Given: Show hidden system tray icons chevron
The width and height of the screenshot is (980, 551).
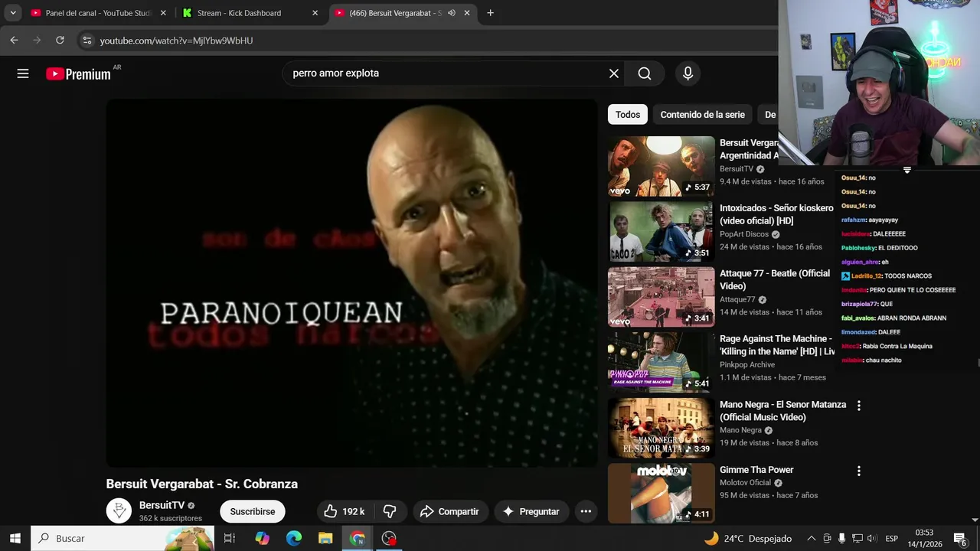Looking at the screenshot, I should [812, 538].
